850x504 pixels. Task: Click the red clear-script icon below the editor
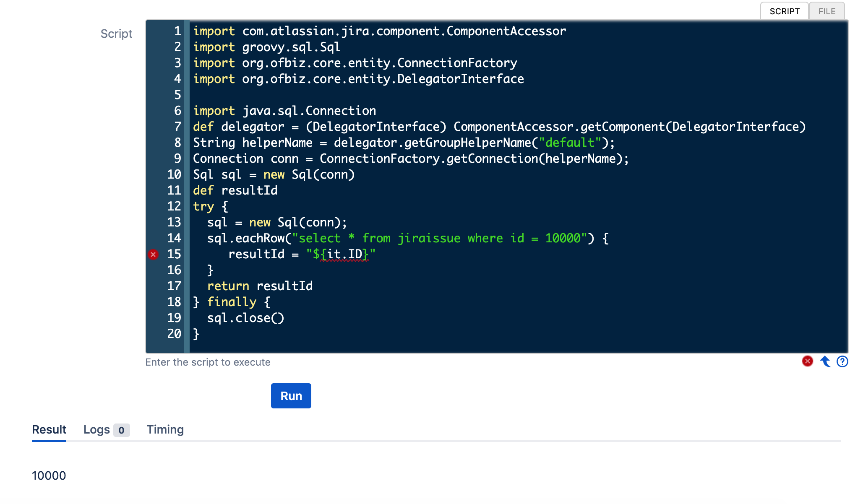(x=807, y=361)
